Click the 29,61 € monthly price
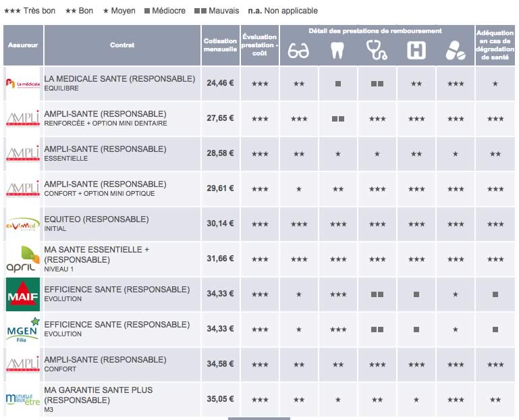Viewport: 519px width, 420px height. 220,188
